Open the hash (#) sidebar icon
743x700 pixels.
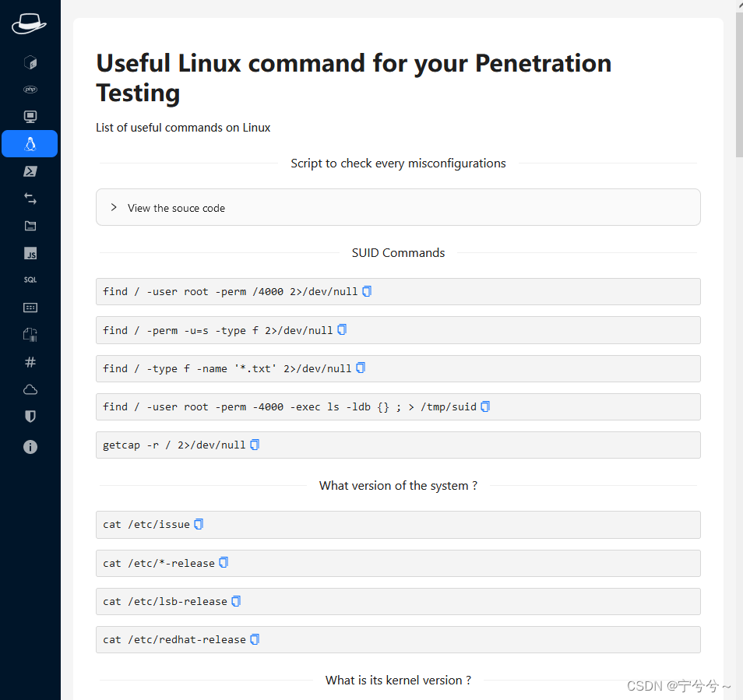click(30, 362)
